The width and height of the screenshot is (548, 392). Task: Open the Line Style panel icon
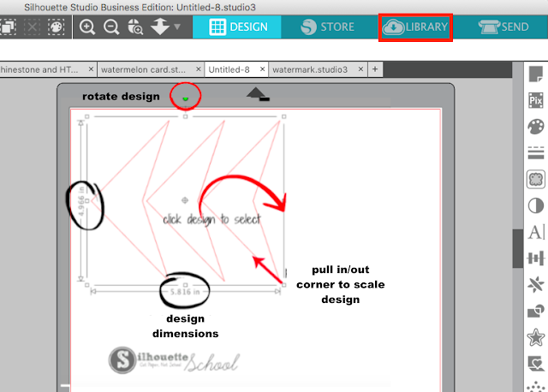(536, 152)
